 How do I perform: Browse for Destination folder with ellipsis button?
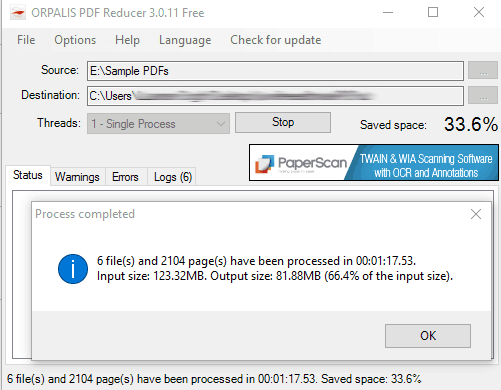point(483,96)
